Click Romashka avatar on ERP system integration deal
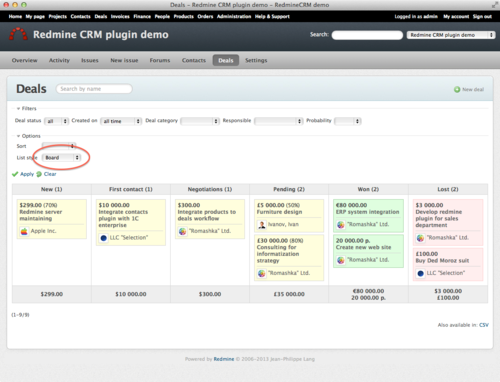This screenshot has width=500, height=382. (x=341, y=224)
